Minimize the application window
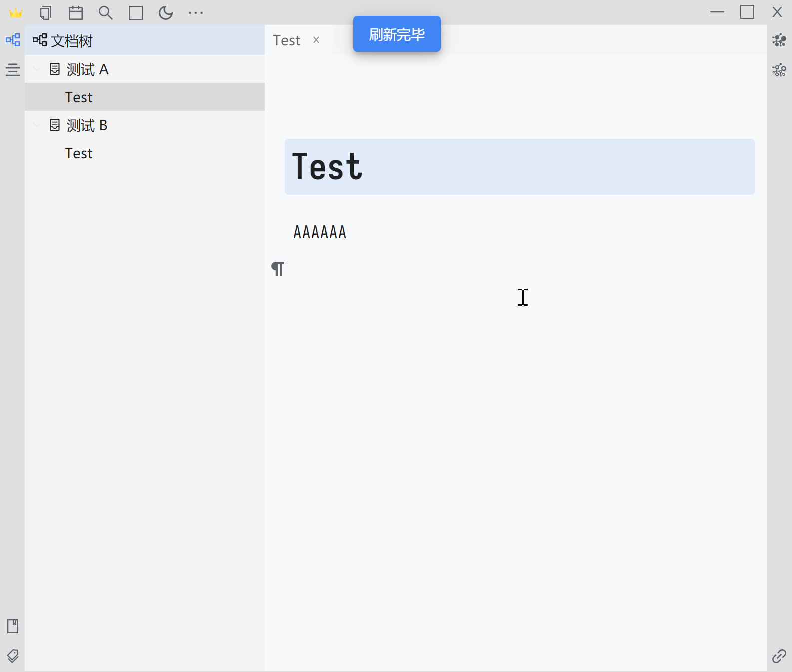The image size is (792, 672). 717,12
